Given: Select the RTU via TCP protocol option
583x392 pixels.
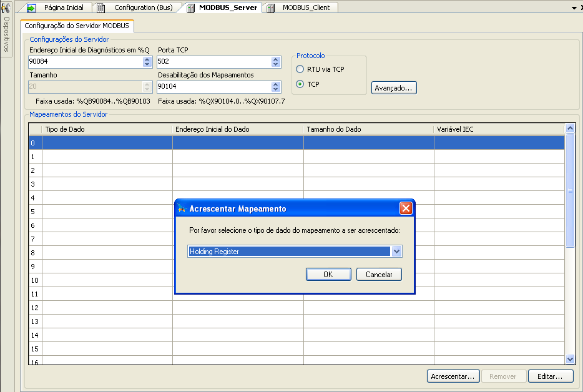Looking at the screenshot, I should coord(300,69).
